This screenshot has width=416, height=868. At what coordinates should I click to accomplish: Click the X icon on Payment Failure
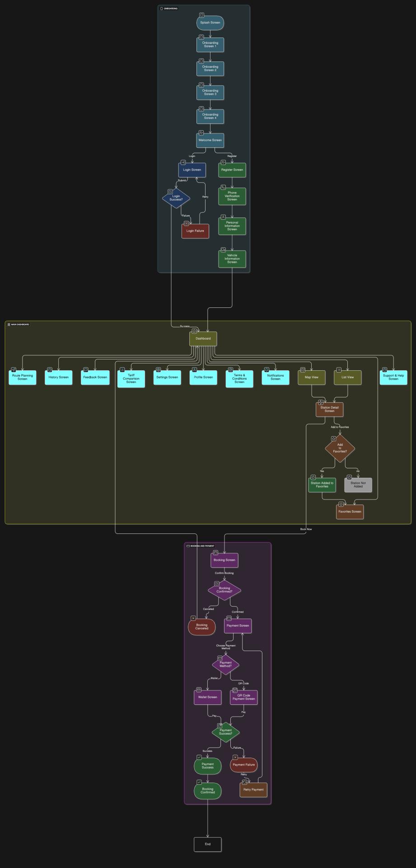point(235,757)
